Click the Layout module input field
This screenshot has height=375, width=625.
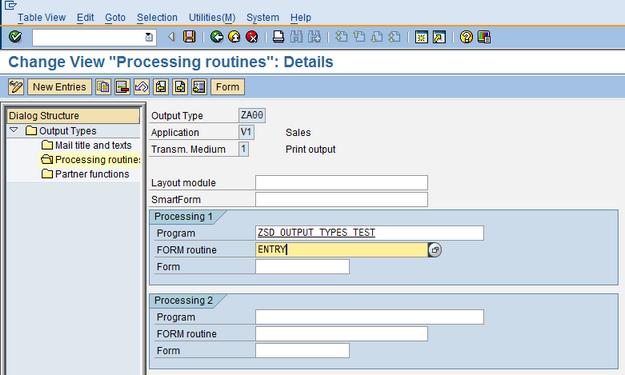click(x=342, y=183)
